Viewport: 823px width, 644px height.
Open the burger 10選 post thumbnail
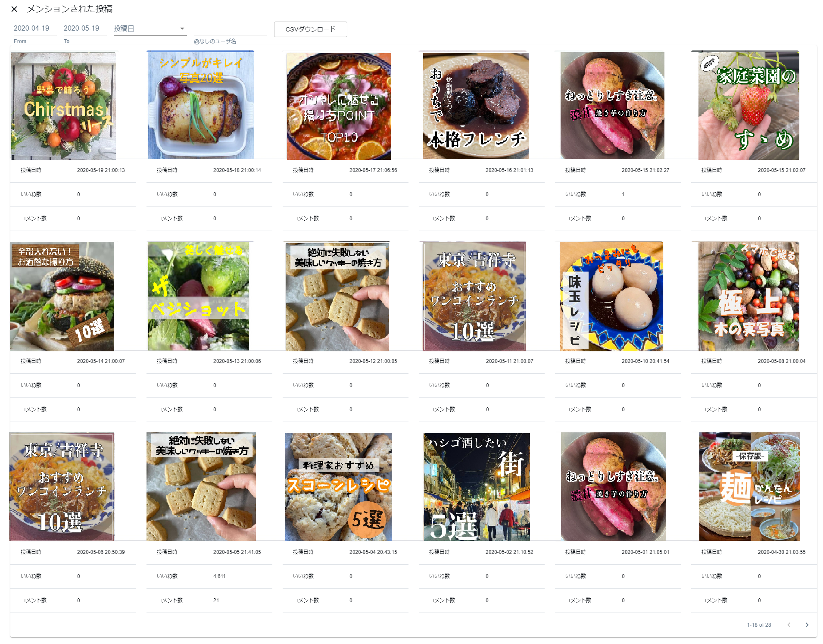pyautogui.click(x=62, y=296)
